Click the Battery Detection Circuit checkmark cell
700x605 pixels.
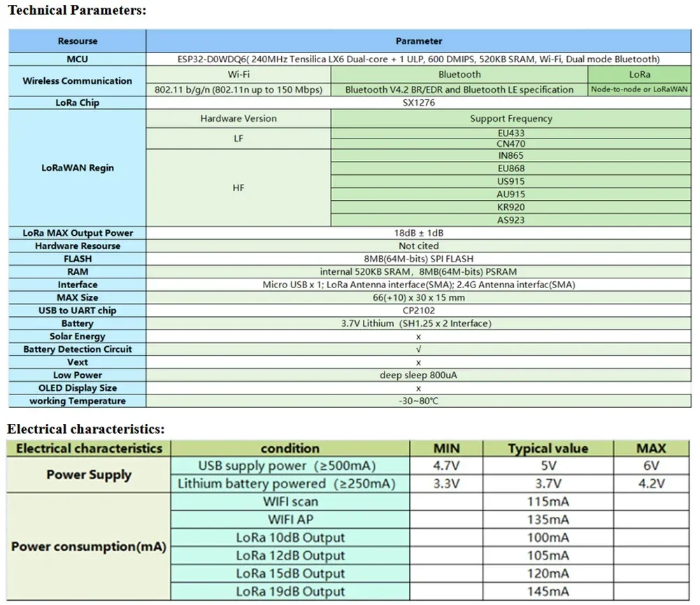click(418, 349)
